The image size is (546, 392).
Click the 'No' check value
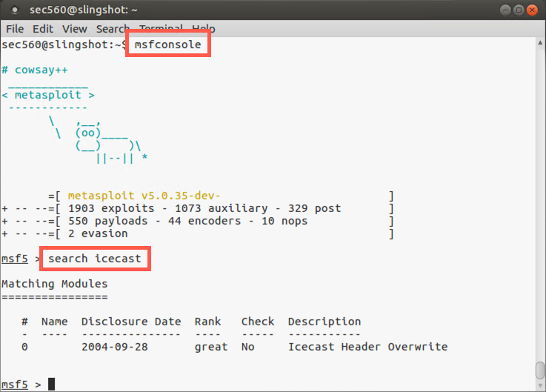pos(248,347)
